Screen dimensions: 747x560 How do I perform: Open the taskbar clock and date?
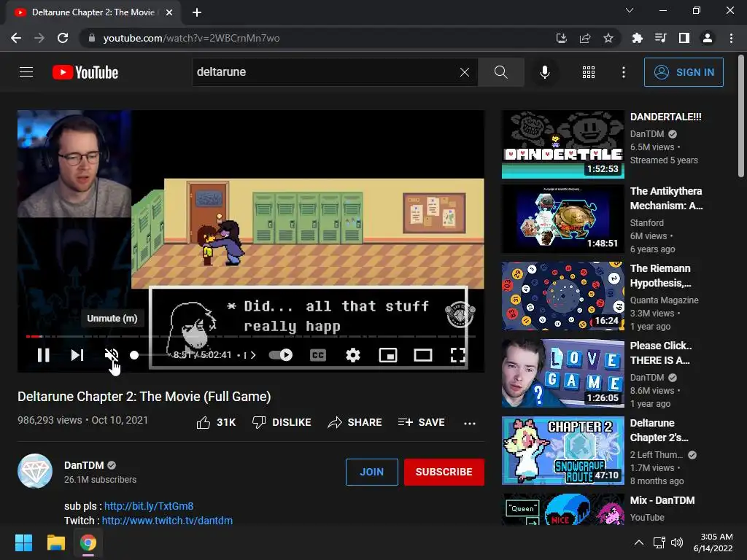[x=713, y=542]
